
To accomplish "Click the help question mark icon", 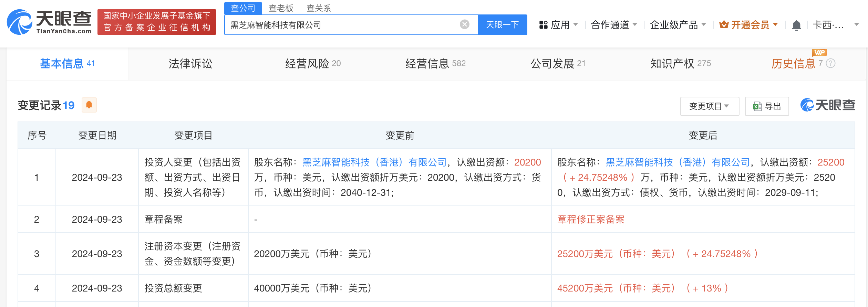I will pyautogui.click(x=831, y=63).
